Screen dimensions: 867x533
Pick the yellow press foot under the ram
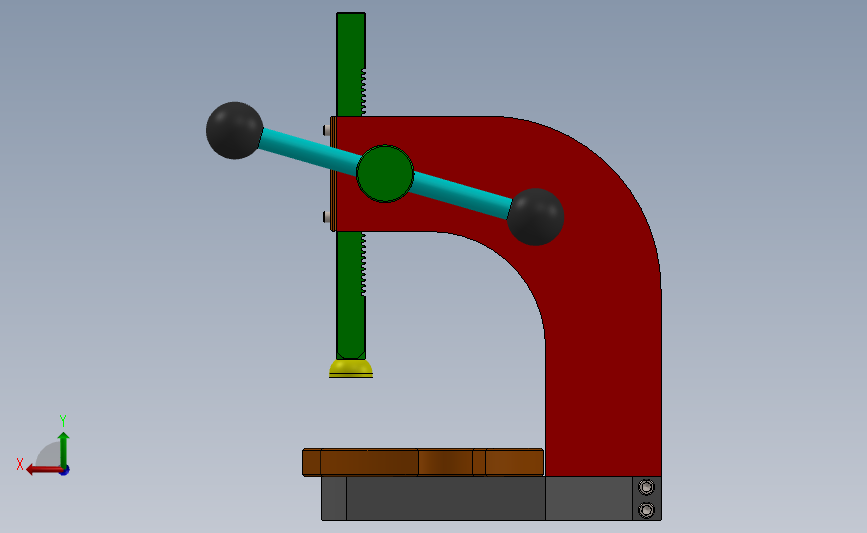[351, 369]
